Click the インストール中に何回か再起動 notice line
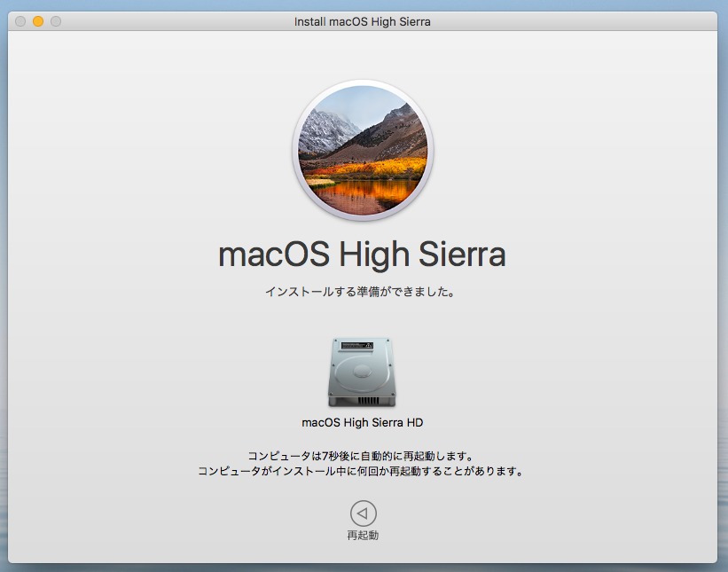This screenshot has height=572, width=728. click(361, 471)
